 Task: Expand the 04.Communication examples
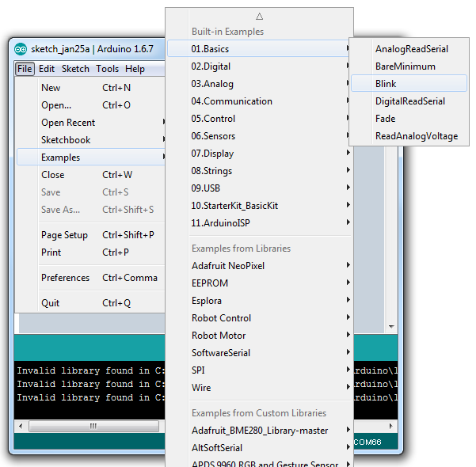click(x=259, y=101)
